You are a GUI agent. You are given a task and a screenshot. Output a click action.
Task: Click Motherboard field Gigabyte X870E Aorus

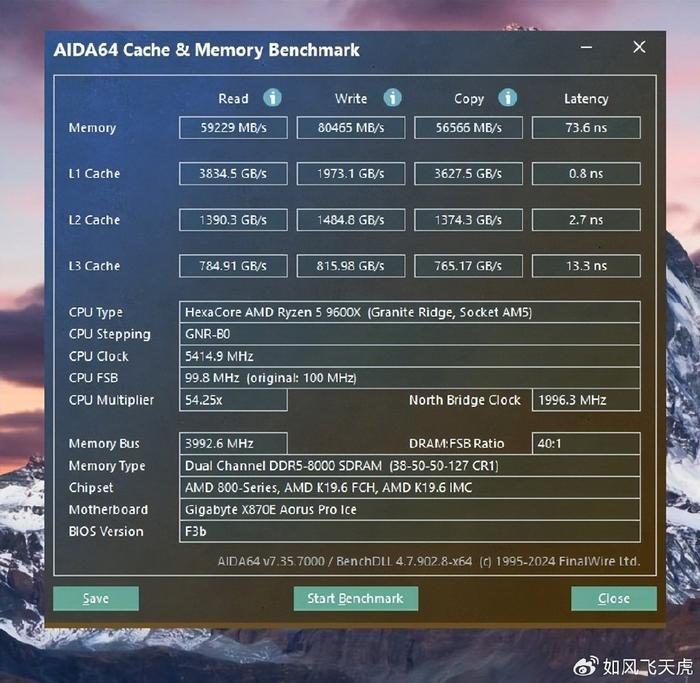409,509
